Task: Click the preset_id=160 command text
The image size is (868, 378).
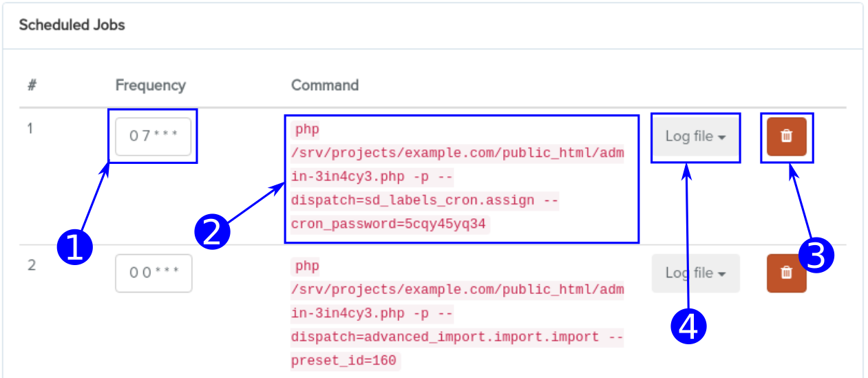Action: [x=346, y=361]
